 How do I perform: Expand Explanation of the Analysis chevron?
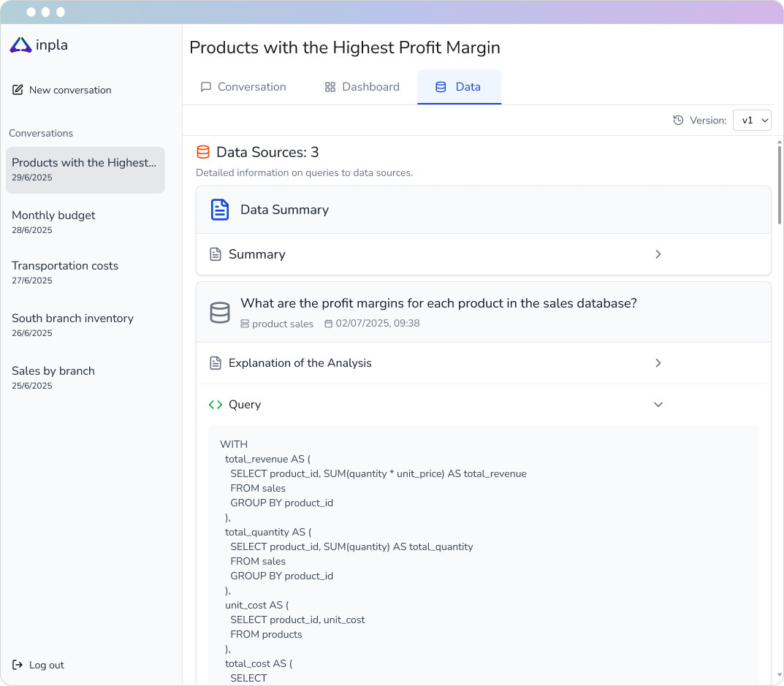tap(658, 363)
